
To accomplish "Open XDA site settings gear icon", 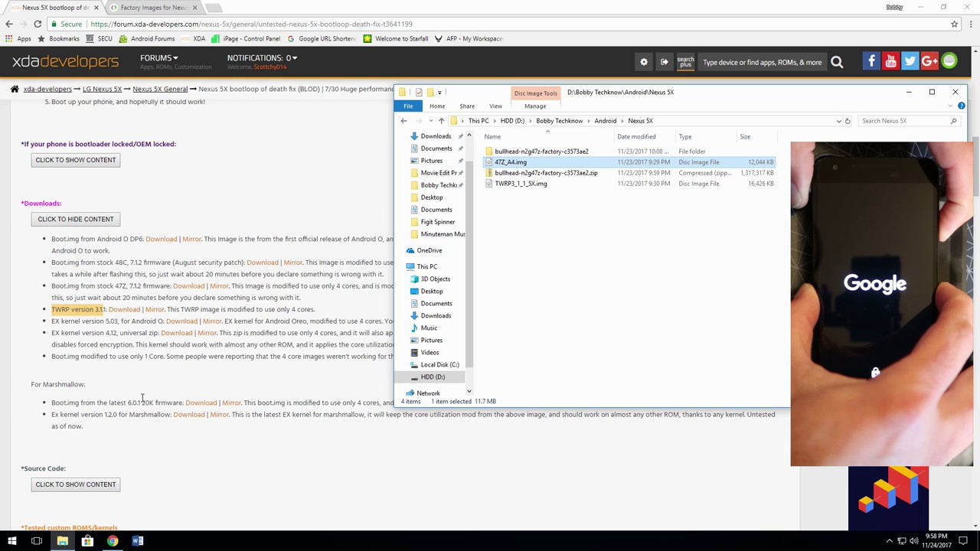I will pos(644,62).
